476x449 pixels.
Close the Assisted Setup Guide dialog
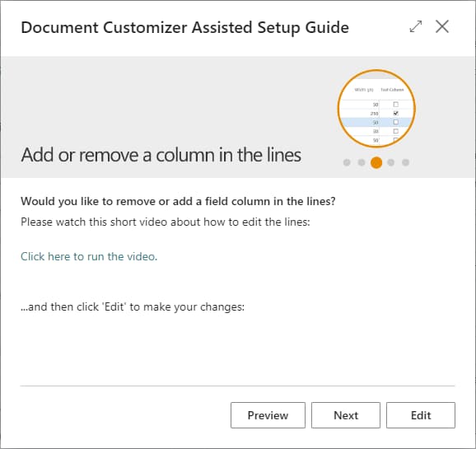[x=442, y=26]
